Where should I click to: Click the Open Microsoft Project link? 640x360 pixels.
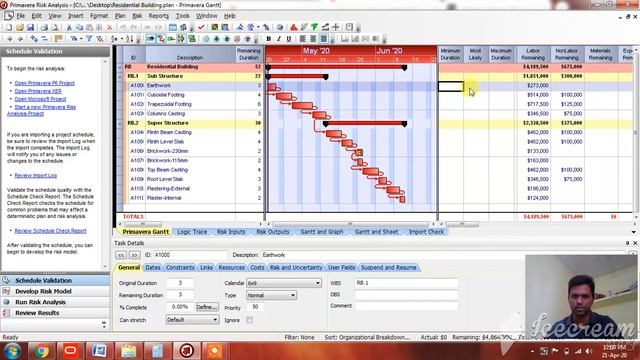(x=40, y=99)
